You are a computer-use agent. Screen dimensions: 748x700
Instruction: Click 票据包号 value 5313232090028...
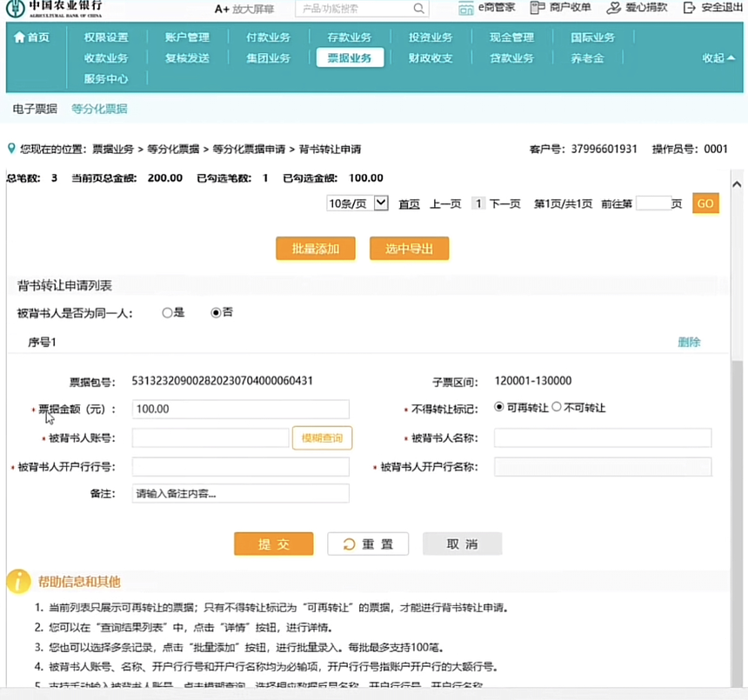pyautogui.click(x=223, y=381)
